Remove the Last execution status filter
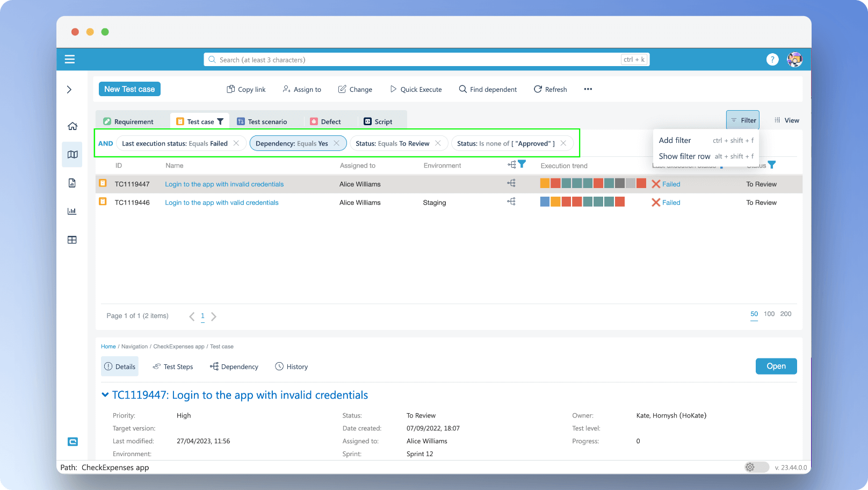The width and height of the screenshot is (868, 490). coord(236,143)
